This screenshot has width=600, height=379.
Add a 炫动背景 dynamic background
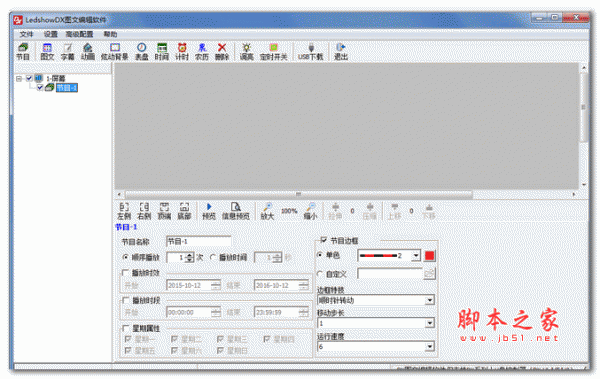coord(114,52)
